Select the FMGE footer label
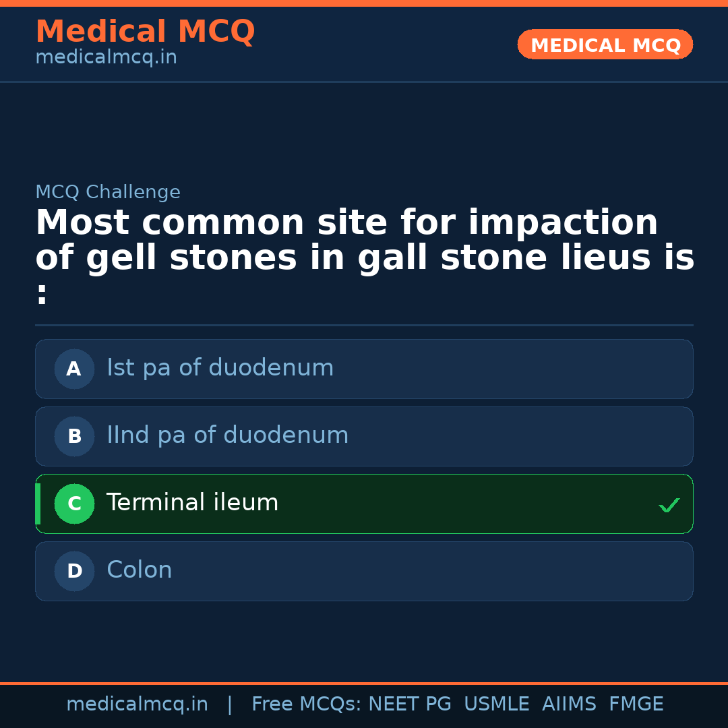 tap(636, 704)
